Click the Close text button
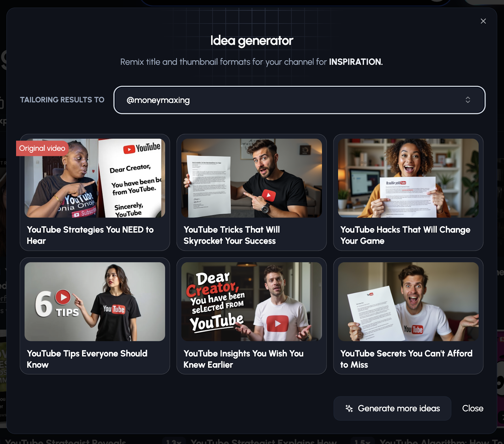The width and height of the screenshot is (504, 444). click(x=472, y=408)
